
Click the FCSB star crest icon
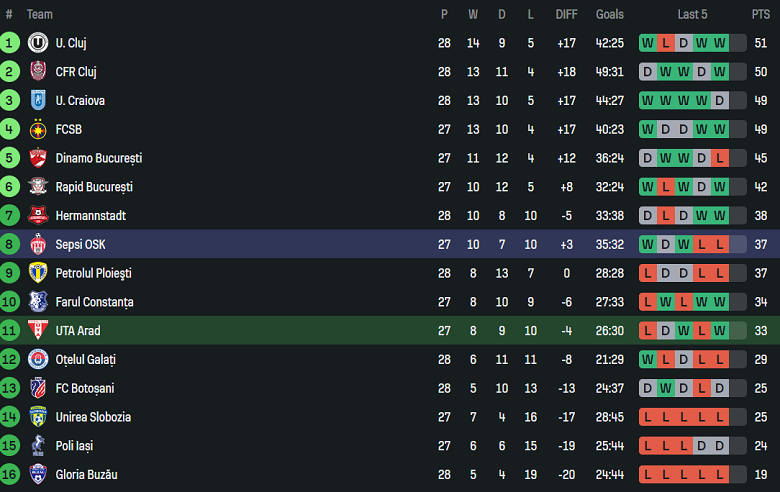(x=38, y=129)
